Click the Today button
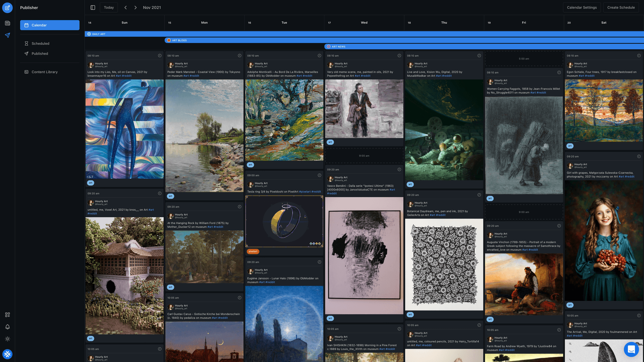This screenshot has width=644, height=362. [109, 7]
